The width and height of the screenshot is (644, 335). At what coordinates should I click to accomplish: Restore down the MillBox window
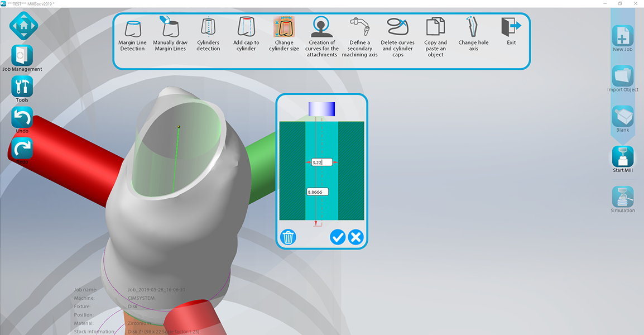click(620, 4)
